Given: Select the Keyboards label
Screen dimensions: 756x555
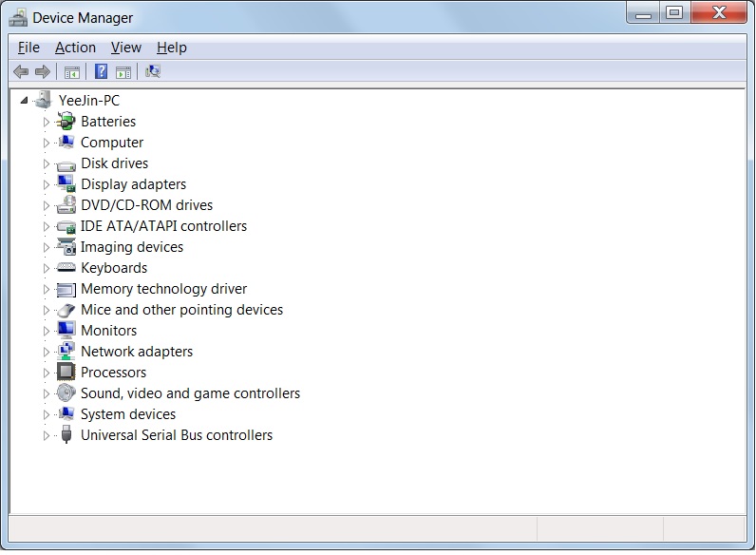Looking at the screenshot, I should (x=114, y=268).
